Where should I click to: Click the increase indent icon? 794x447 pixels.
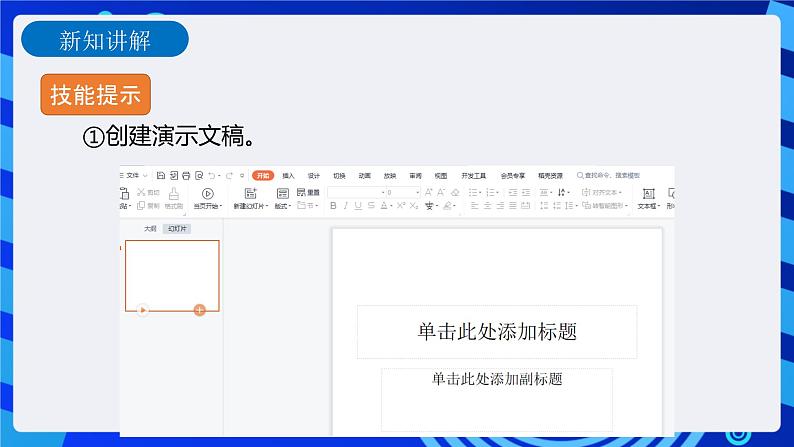pos(526,192)
